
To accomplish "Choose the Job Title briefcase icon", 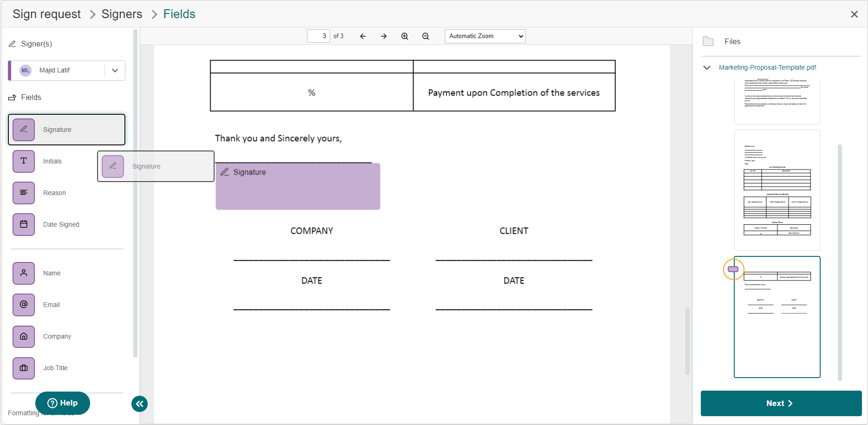I will [x=24, y=368].
